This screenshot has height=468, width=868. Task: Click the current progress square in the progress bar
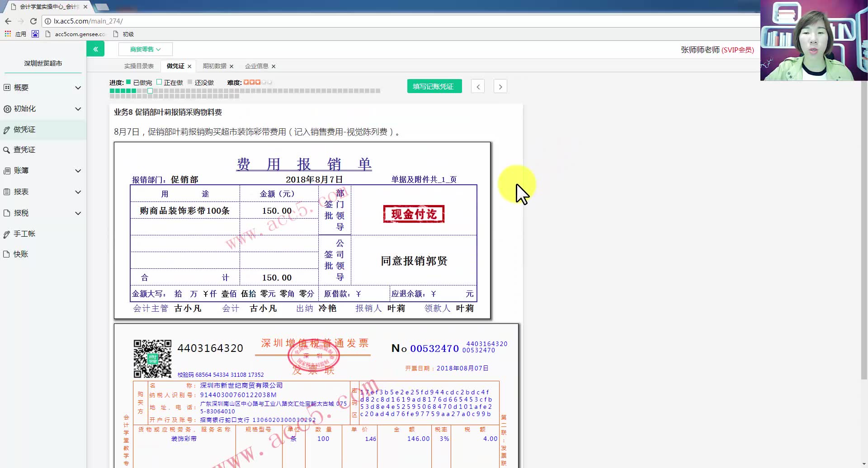(150, 90)
